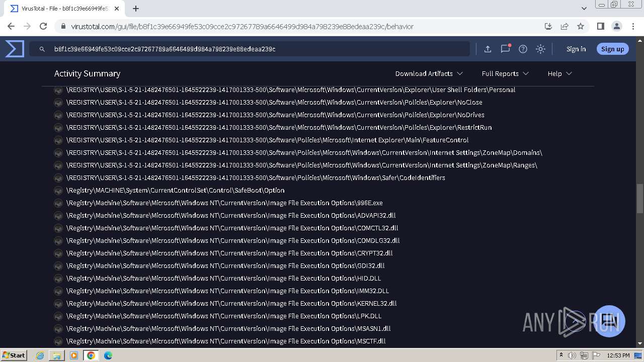Click the VirusTotal logo icon

pos(15,49)
